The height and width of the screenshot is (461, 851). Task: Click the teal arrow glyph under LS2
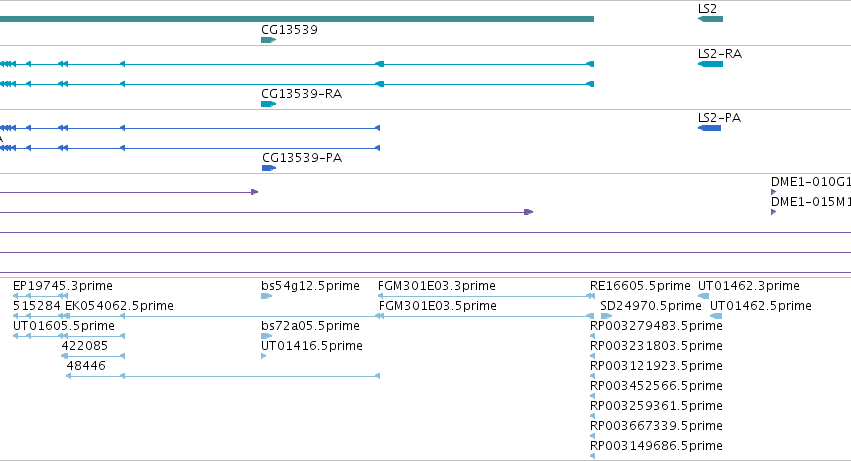pyautogui.click(x=710, y=19)
